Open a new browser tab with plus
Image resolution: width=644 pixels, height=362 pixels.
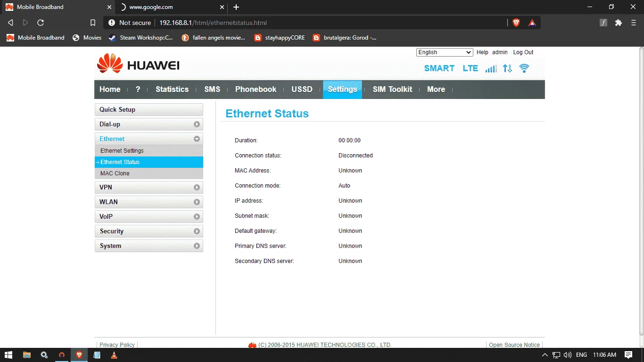(236, 7)
